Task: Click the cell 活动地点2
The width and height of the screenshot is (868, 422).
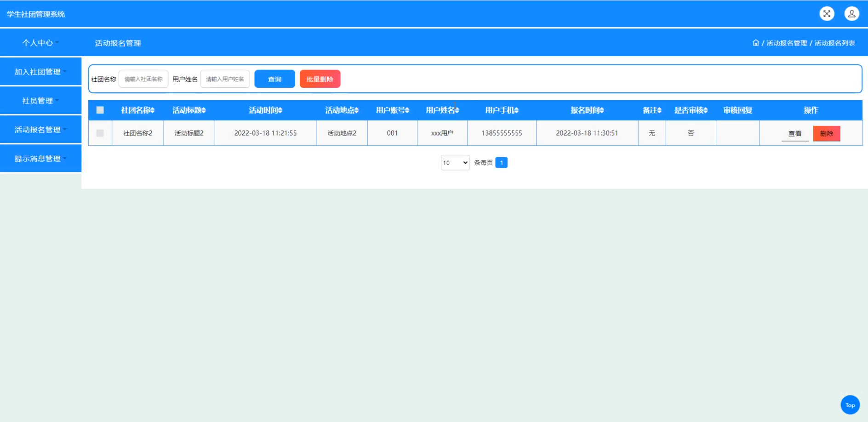Action: pos(342,133)
